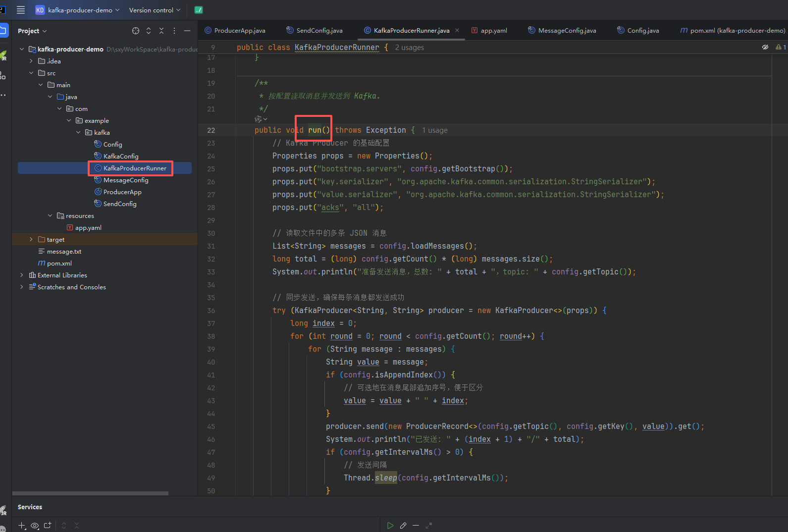Select KafkaConfig class in tree
This screenshot has height=532, width=788.
click(116, 156)
